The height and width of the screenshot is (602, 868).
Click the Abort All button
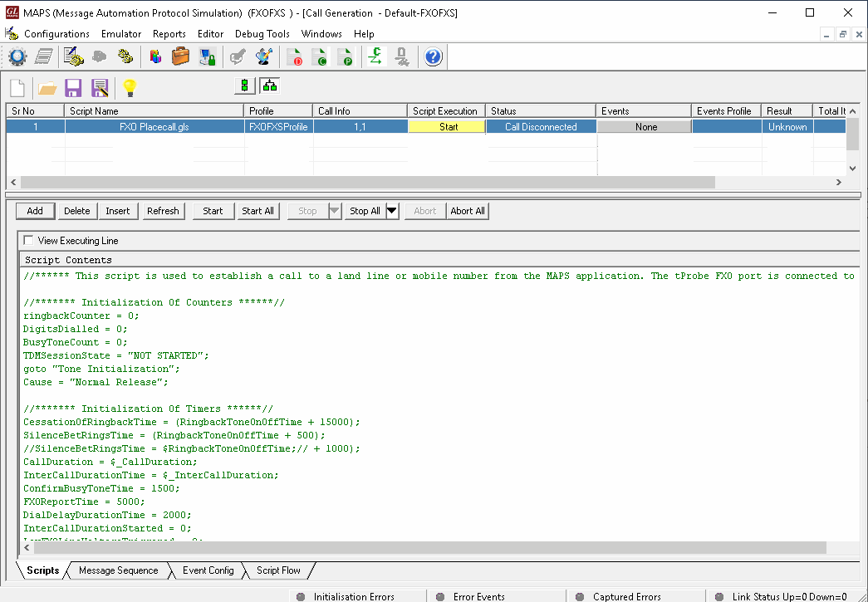(468, 211)
